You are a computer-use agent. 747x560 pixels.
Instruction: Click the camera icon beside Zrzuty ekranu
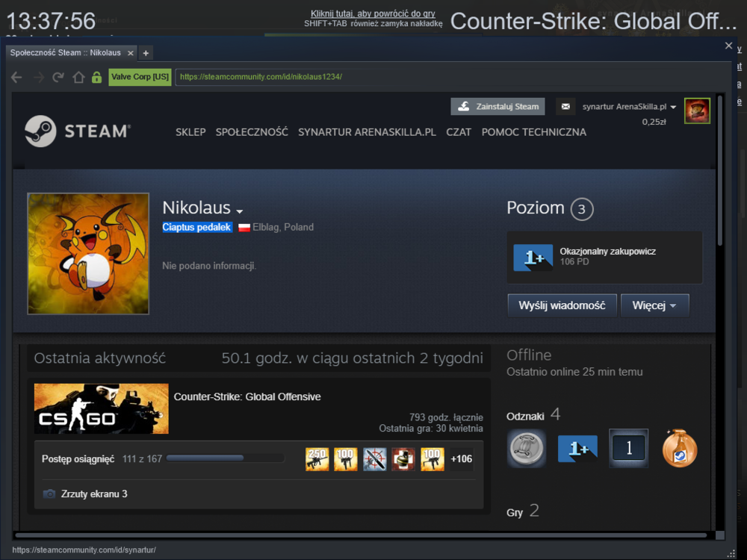tap(49, 494)
